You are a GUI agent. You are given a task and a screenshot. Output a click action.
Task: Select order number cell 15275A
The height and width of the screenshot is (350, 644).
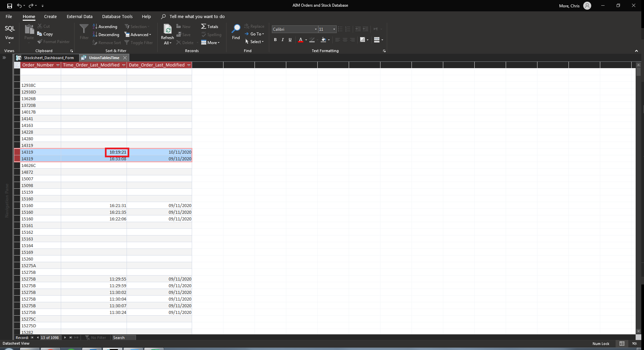[41, 266]
